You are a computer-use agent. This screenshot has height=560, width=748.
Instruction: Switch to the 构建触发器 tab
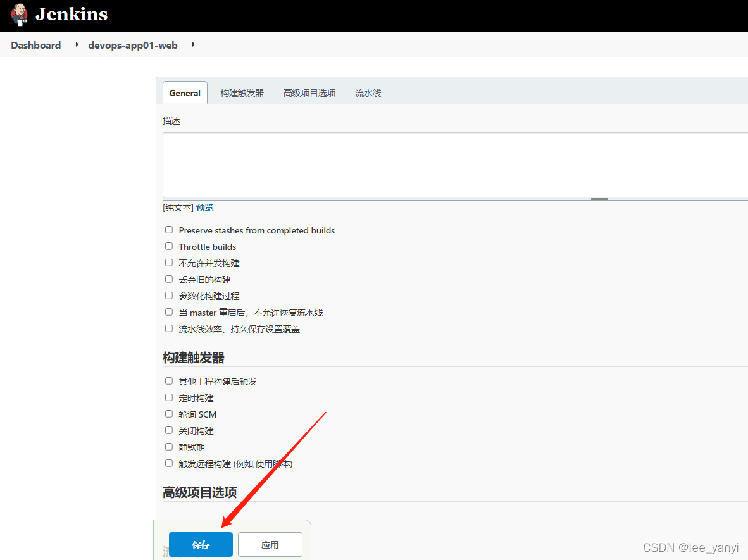pyautogui.click(x=242, y=93)
